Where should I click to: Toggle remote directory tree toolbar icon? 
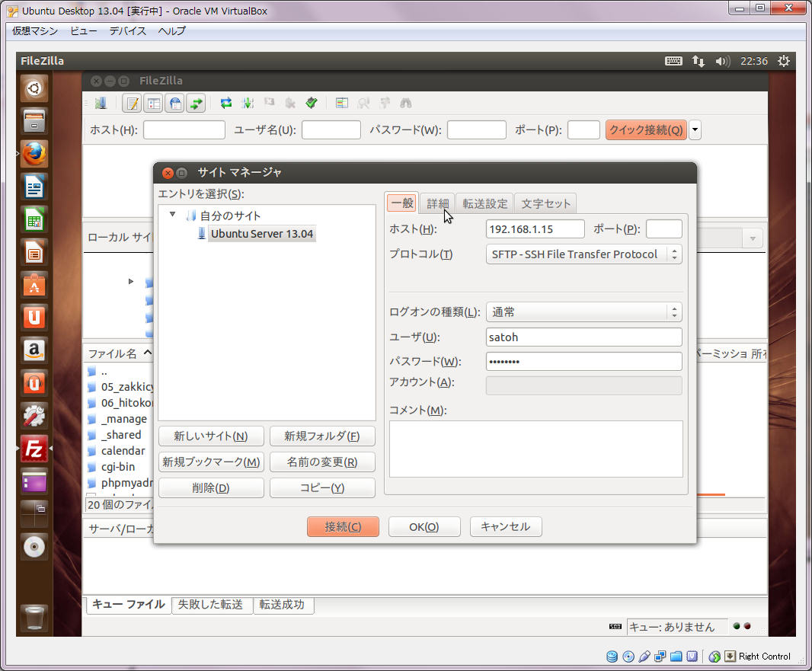[175, 104]
